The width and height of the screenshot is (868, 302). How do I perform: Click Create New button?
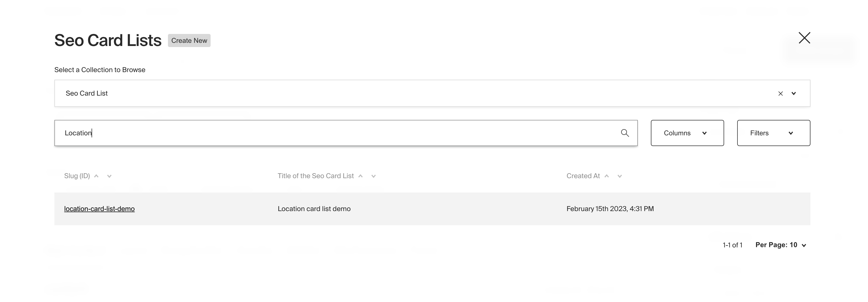pyautogui.click(x=189, y=40)
